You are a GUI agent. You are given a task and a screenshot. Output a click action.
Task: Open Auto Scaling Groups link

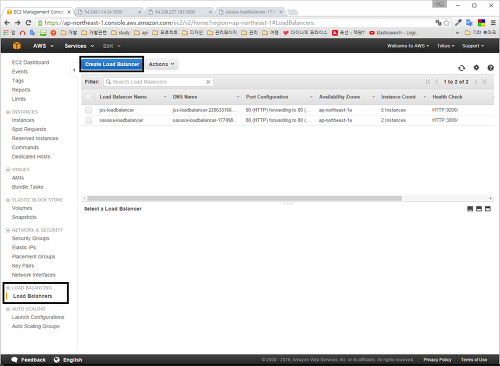pos(36,326)
